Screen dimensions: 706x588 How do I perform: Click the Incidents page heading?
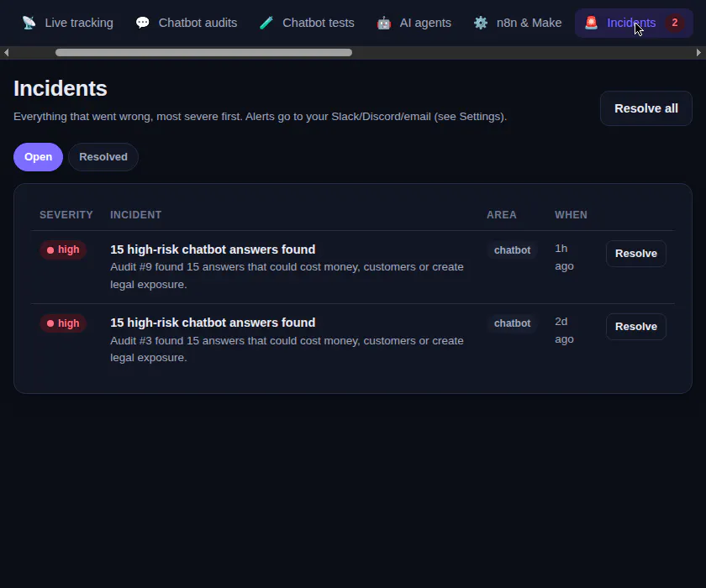click(x=61, y=88)
